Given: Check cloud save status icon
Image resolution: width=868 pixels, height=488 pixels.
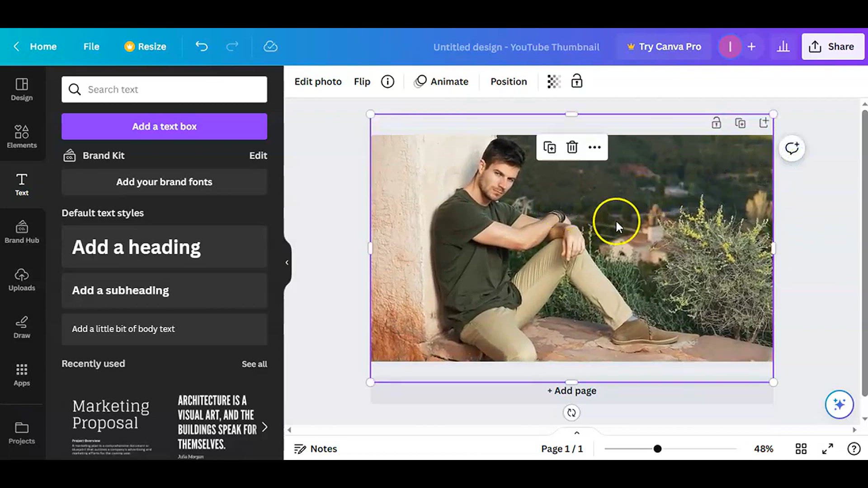Looking at the screenshot, I should 270,47.
